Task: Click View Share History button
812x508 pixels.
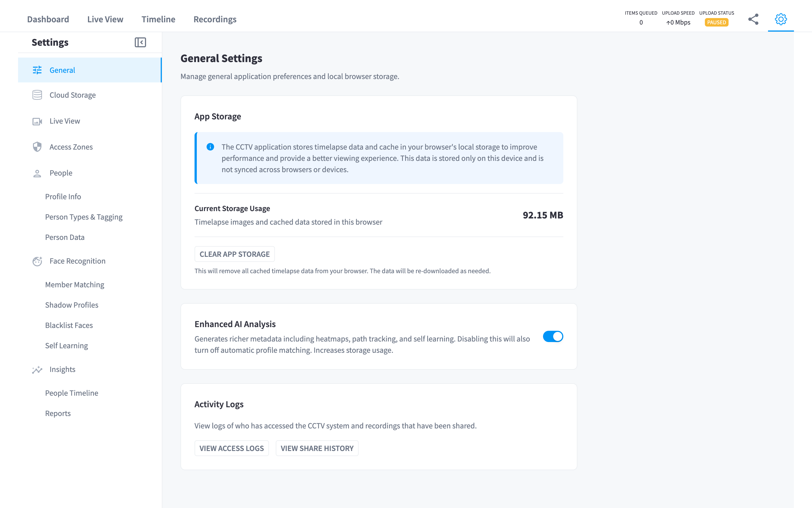Action: point(317,448)
